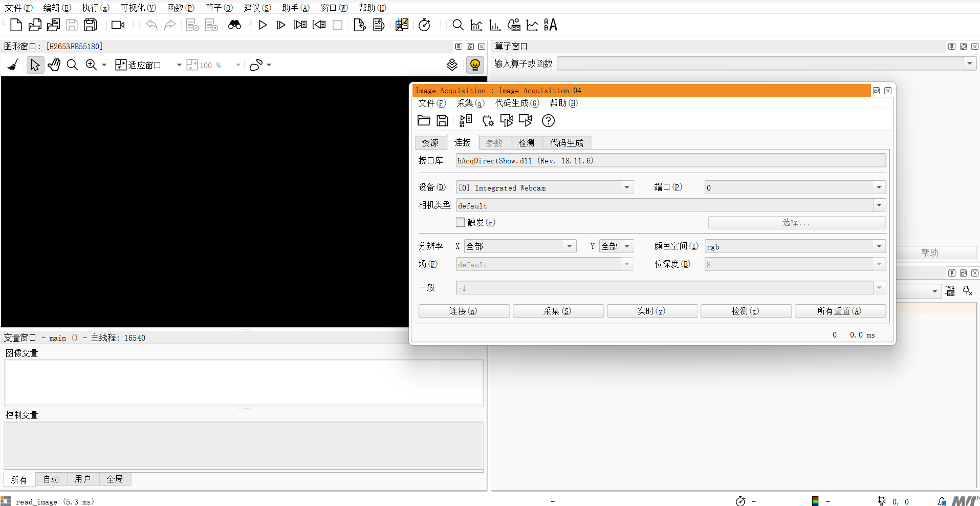980x506 pixels.
Task: Click the 所有重置 reset all button
Action: [840, 311]
